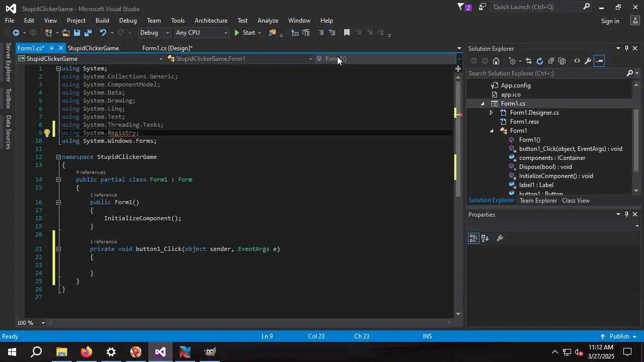The image size is (644, 362).
Task: Close the Form1.cs* tab
Action: point(61,48)
